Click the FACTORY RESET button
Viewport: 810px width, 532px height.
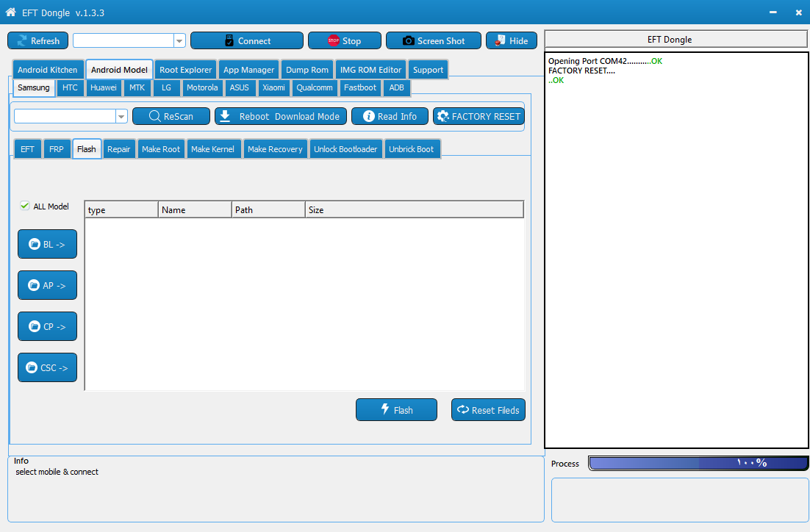point(479,116)
